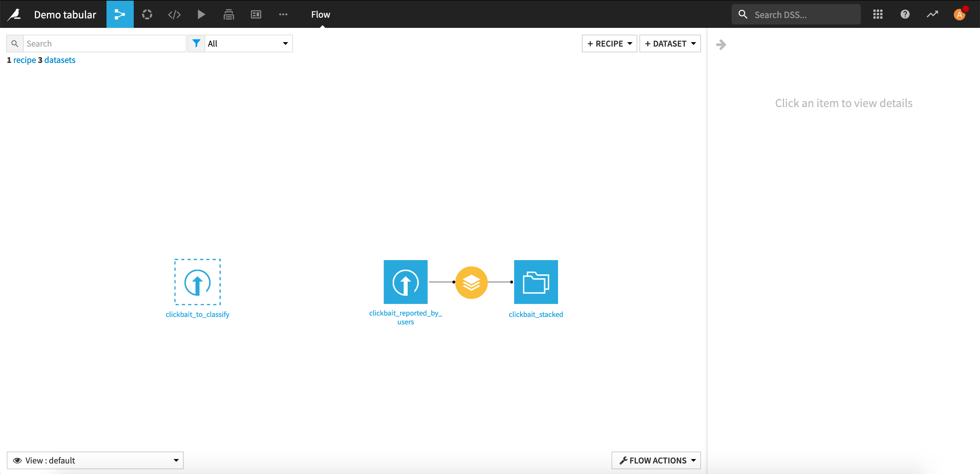Click the recipe count link

pyautogui.click(x=24, y=60)
